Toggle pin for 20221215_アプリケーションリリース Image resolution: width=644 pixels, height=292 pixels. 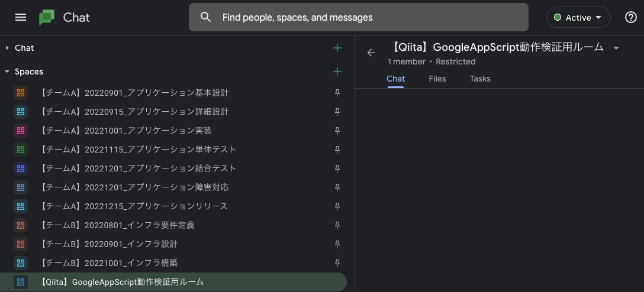337,206
